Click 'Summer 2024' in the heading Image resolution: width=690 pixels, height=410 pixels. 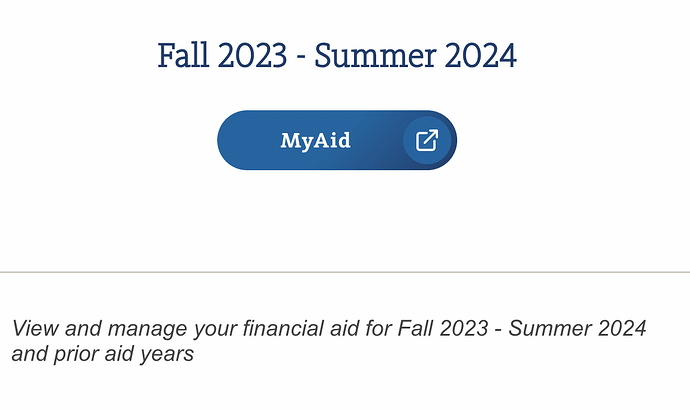click(x=415, y=56)
